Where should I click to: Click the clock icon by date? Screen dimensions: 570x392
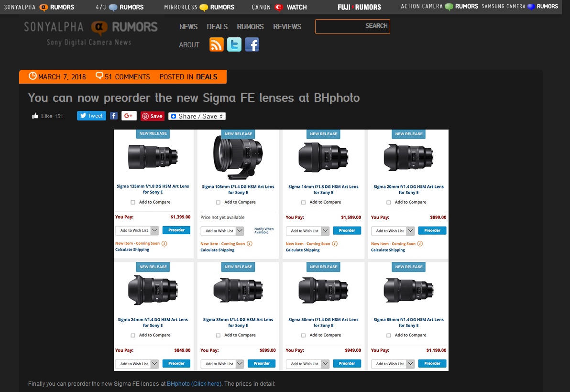pyautogui.click(x=33, y=76)
